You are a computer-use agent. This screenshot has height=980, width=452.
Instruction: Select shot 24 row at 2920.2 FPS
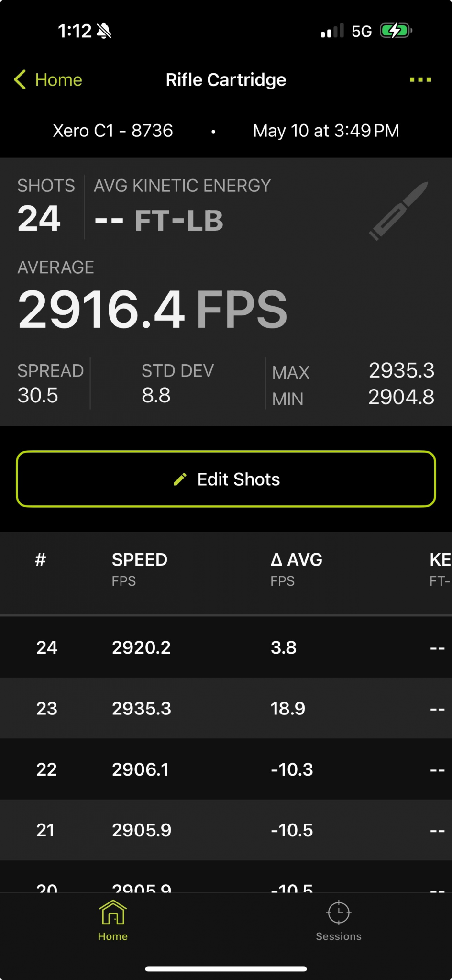(x=226, y=647)
